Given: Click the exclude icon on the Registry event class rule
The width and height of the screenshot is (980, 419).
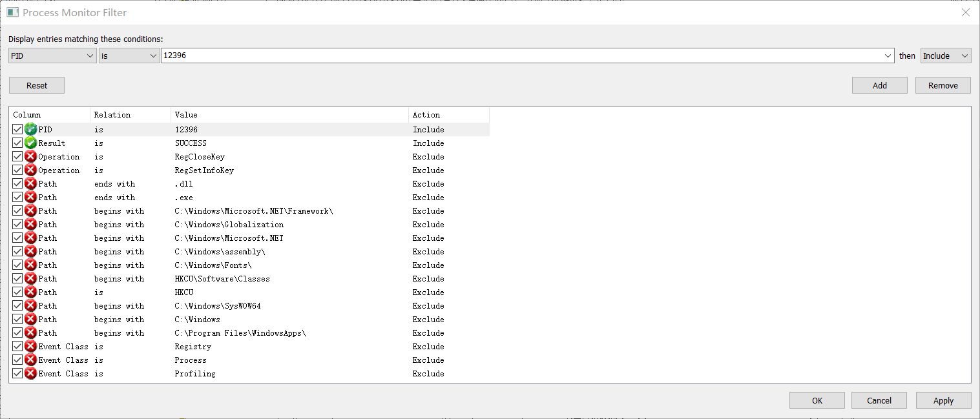Looking at the screenshot, I should [30, 346].
